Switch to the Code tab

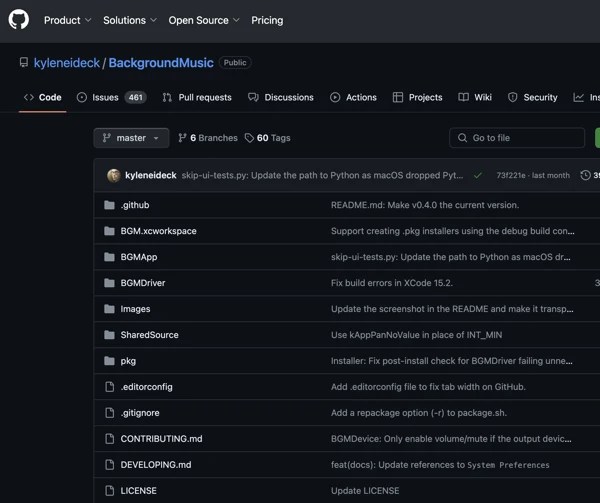coord(42,98)
